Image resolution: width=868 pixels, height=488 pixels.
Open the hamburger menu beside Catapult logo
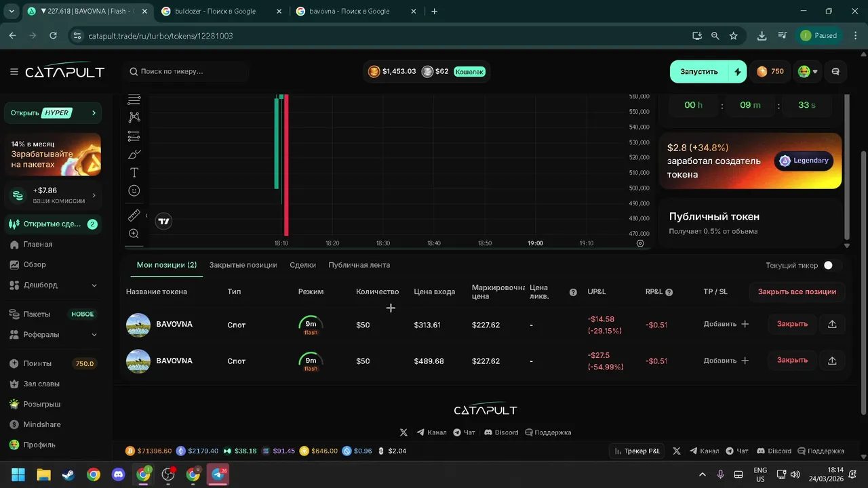14,71
